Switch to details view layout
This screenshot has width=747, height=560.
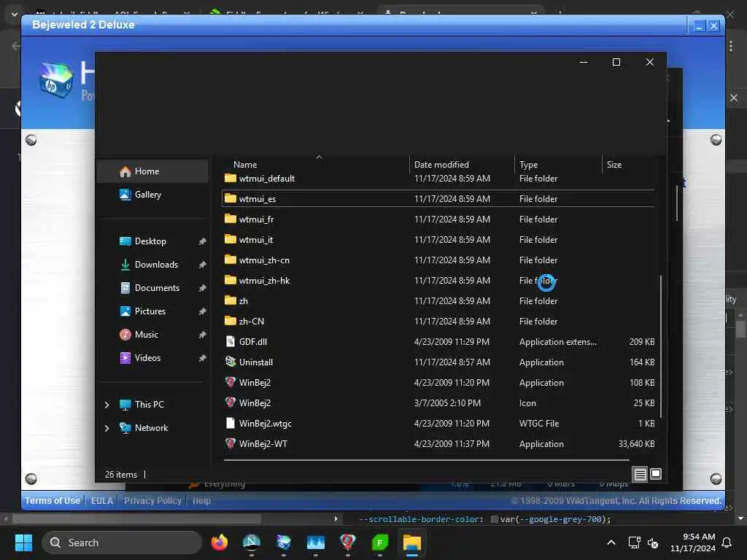[640, 474]
